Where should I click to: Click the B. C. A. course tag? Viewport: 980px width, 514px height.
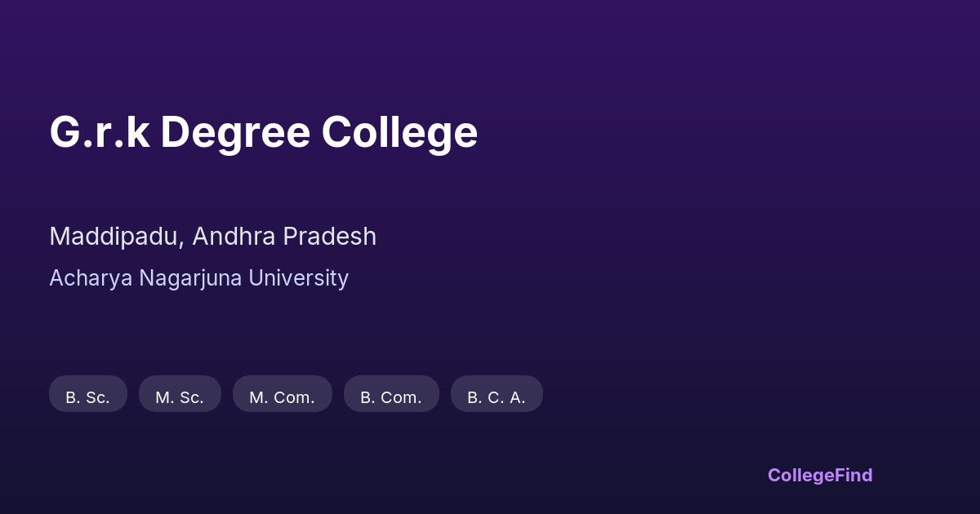pyautogui.click(x=497, y=394)
